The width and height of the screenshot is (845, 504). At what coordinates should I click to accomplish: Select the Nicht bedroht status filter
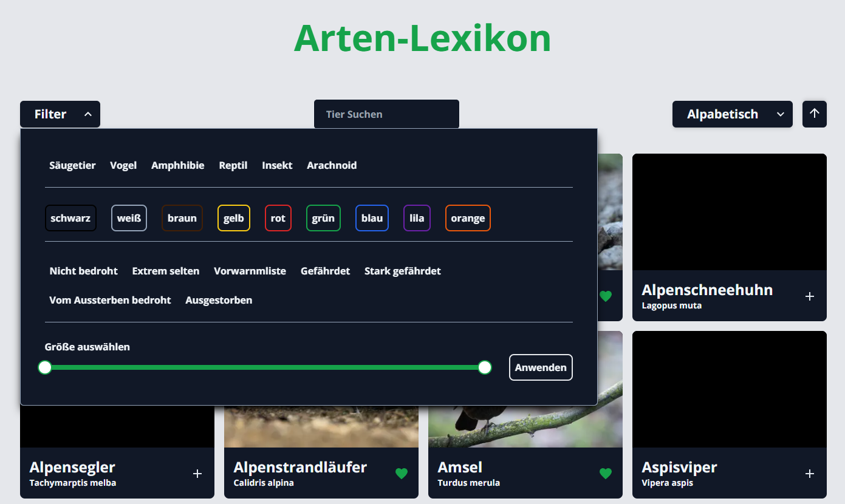83,271
